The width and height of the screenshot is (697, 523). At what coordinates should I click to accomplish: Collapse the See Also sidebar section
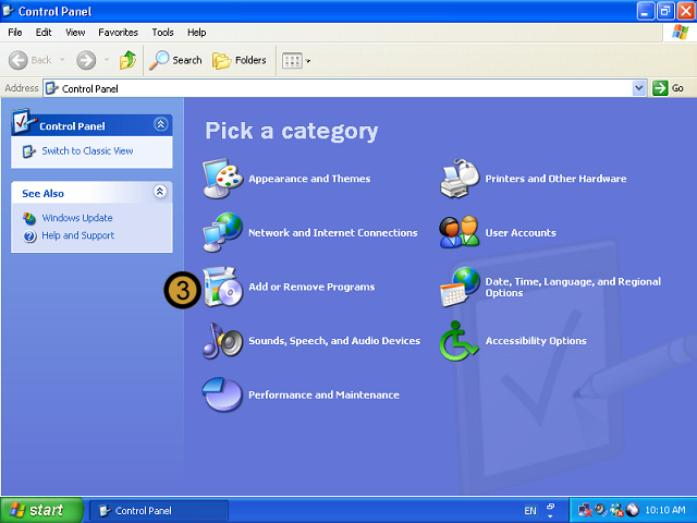tap(160, 192)
